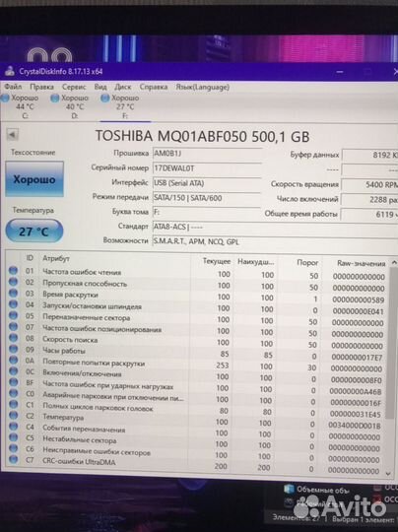Click the status icon for attribute C6
This screenshot has height=532, width=398.
pyautogui.click(x=13, y=448)
